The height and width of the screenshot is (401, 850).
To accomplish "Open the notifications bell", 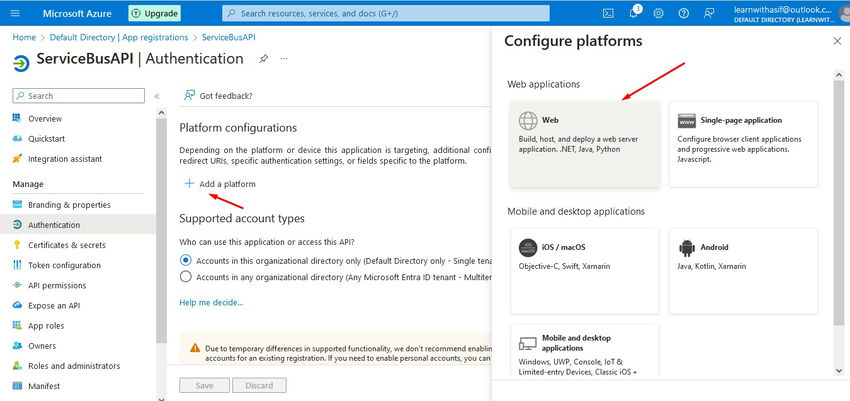I will (634, 13).
